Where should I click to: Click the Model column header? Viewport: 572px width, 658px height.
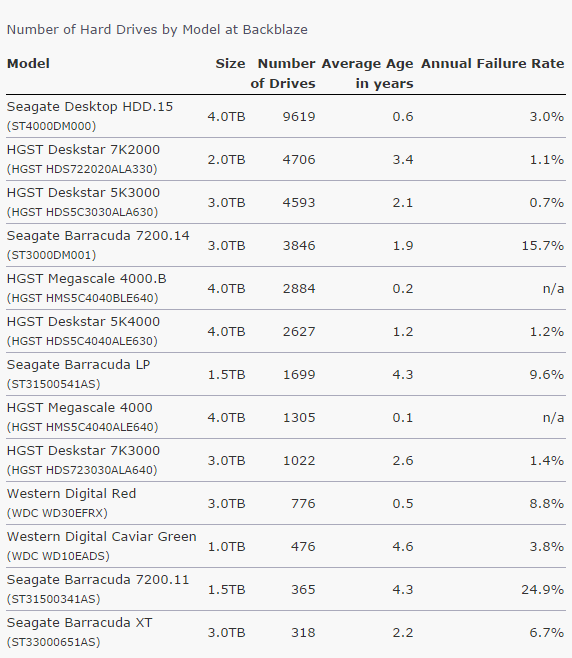point(28,64)
